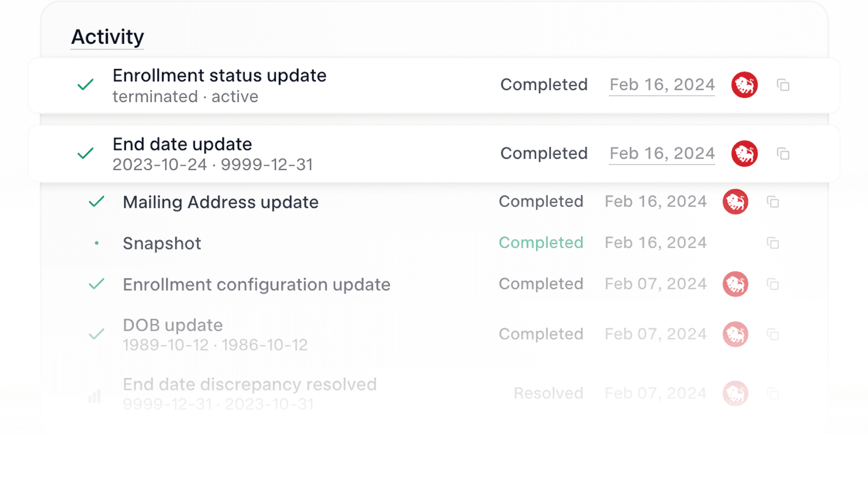Copy the Mailing Address update entry
The width and height of the screenshot is (868, 489).
click(x=773, y=202)
